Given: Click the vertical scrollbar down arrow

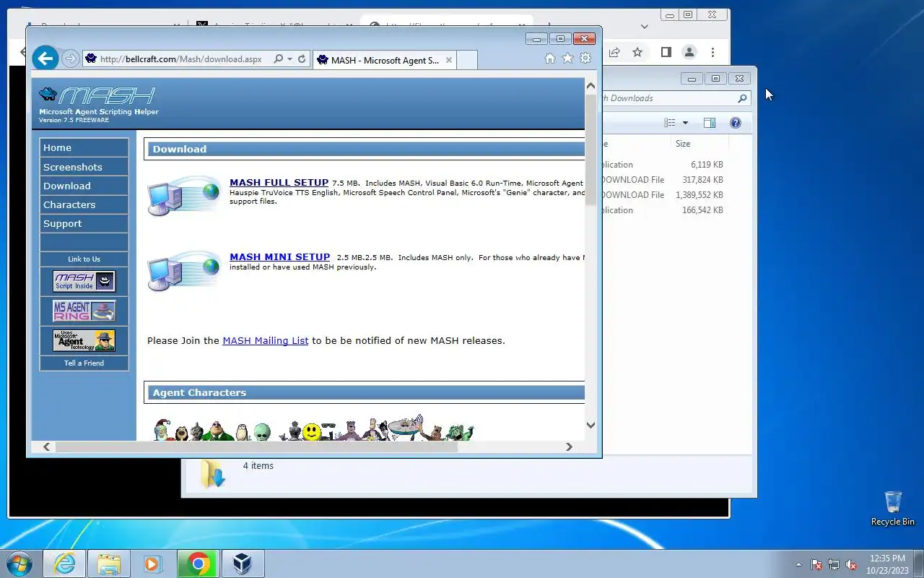Looking at the screenshot, I should (590, 425).
